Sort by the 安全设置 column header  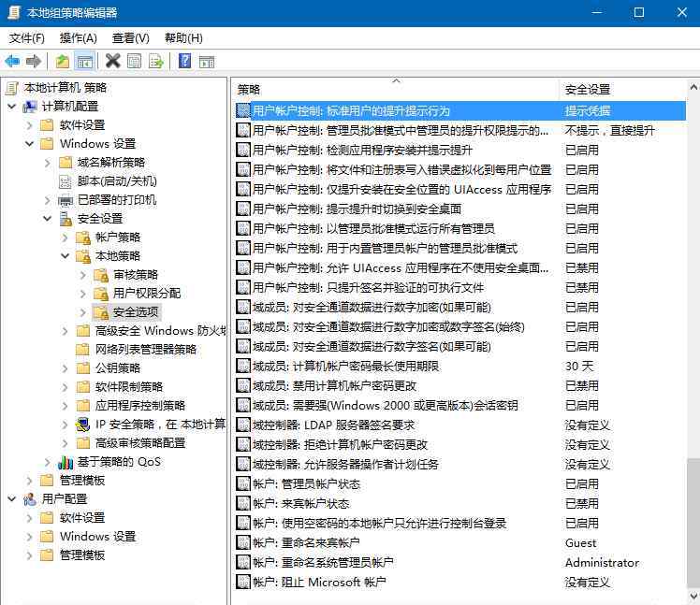(x=622, y=89)
